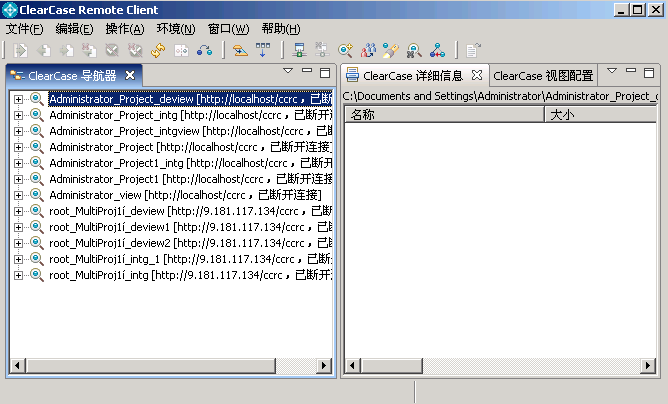Sort by the 名称 column header

(x=444, y=115)
